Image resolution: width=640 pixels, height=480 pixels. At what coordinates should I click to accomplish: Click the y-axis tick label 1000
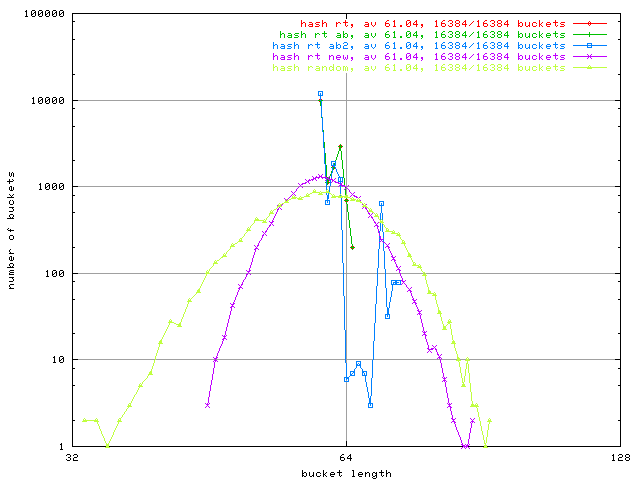(51, 187)
